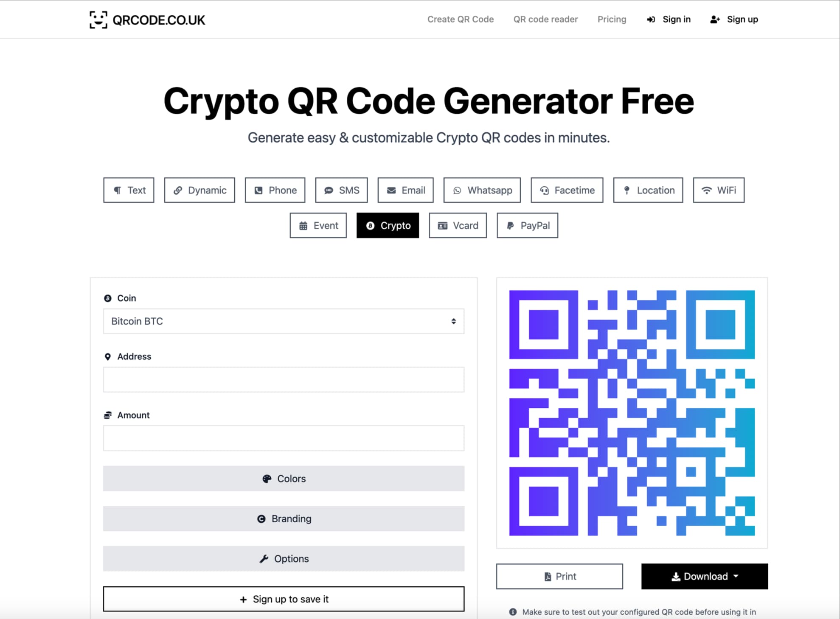Click the Address location pin icon
840x619 pixels.
pyautogui.click(x=107, y=356)
